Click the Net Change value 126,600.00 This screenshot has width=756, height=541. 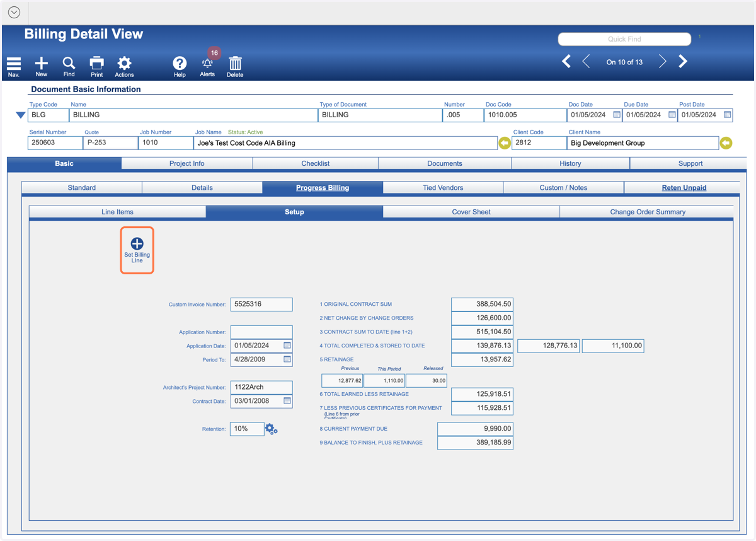click(482, 318)
